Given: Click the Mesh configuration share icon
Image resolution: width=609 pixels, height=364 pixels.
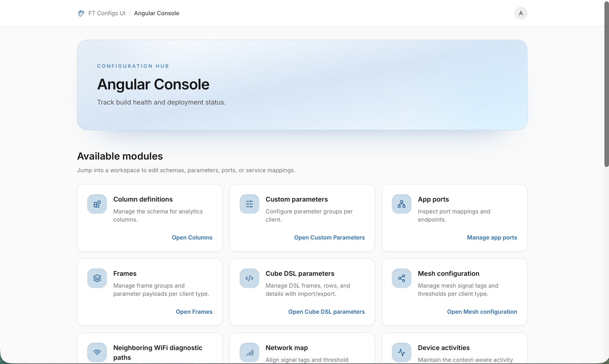Looking at the screenshot, I should [401, 278].
